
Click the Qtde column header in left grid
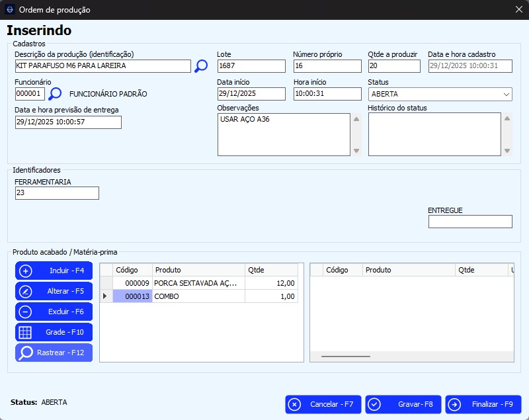point(271,270)
